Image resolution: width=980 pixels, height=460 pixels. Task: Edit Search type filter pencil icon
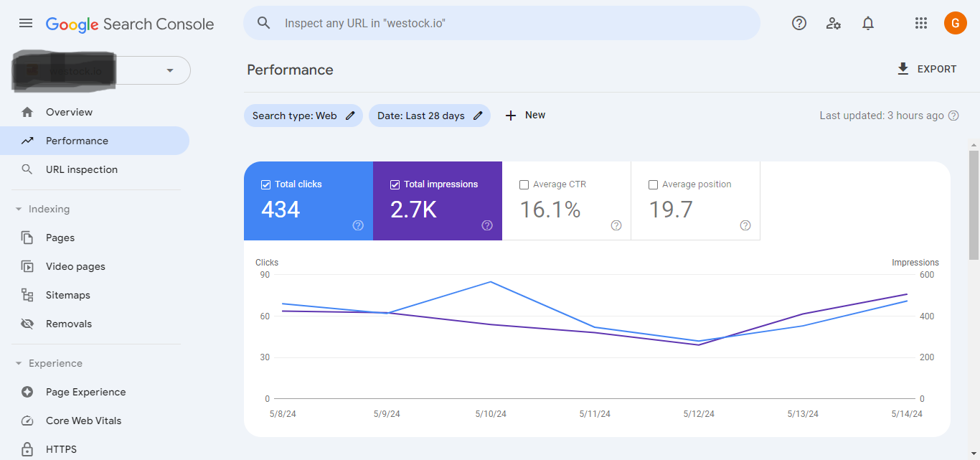(350, 116)
